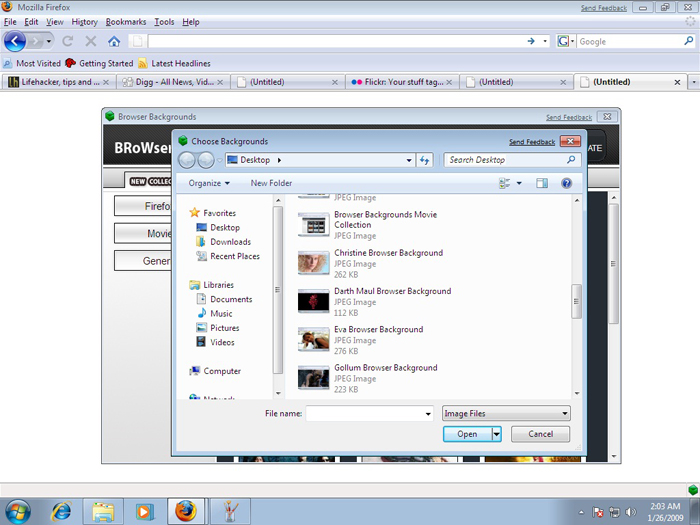Click Send Feedback link in Choose Backgrounds dialog

click(x=532, y=142)
